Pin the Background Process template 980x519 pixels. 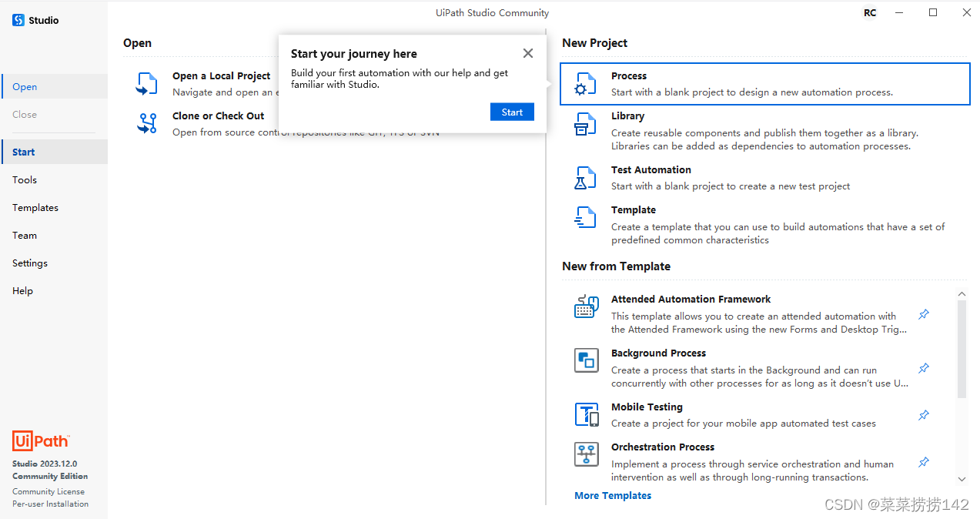point(924,368)
